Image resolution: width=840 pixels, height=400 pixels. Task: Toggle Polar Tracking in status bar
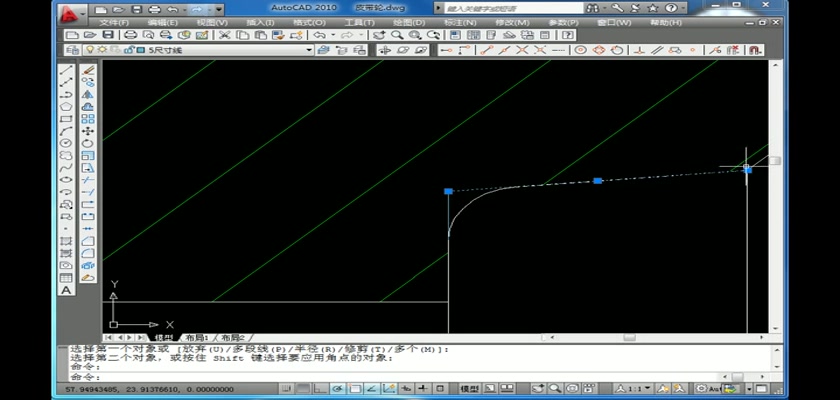[337, 388]
